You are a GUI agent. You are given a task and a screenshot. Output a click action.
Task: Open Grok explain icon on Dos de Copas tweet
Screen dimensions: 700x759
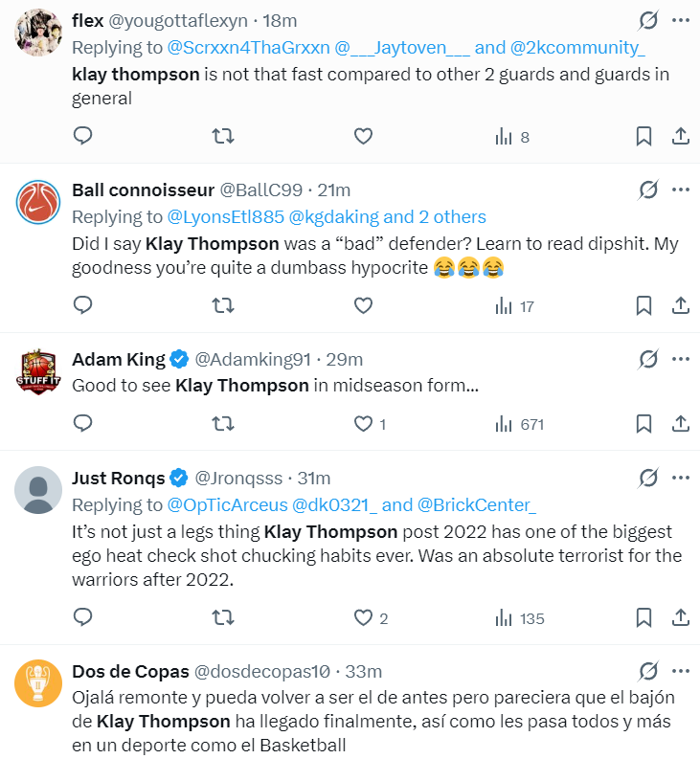pyautogui.click(x=647, y=671)
